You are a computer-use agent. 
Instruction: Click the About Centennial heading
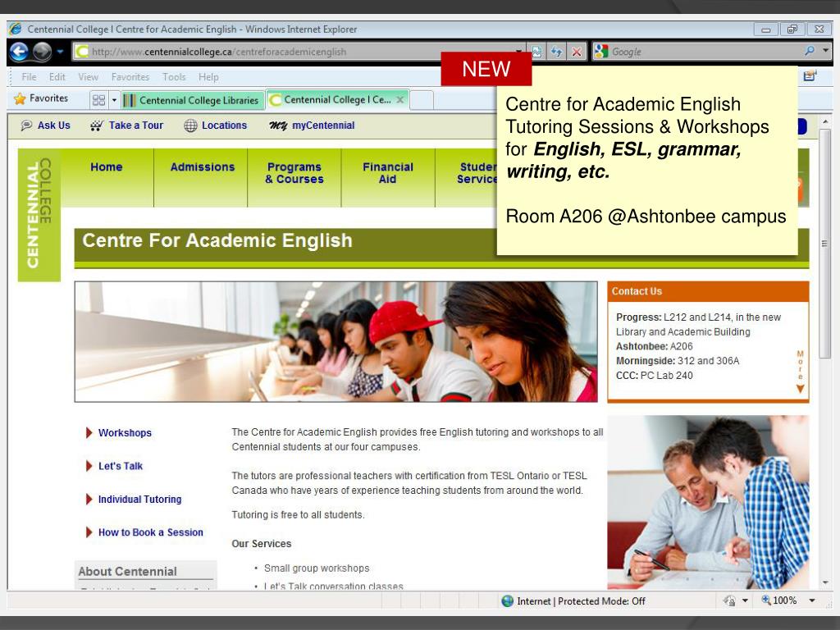click(127, 572)
